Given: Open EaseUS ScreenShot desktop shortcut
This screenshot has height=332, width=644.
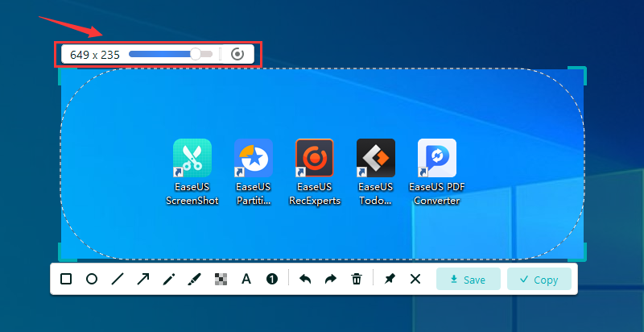Looking at the screenshot, I should (x=192, y=172).
